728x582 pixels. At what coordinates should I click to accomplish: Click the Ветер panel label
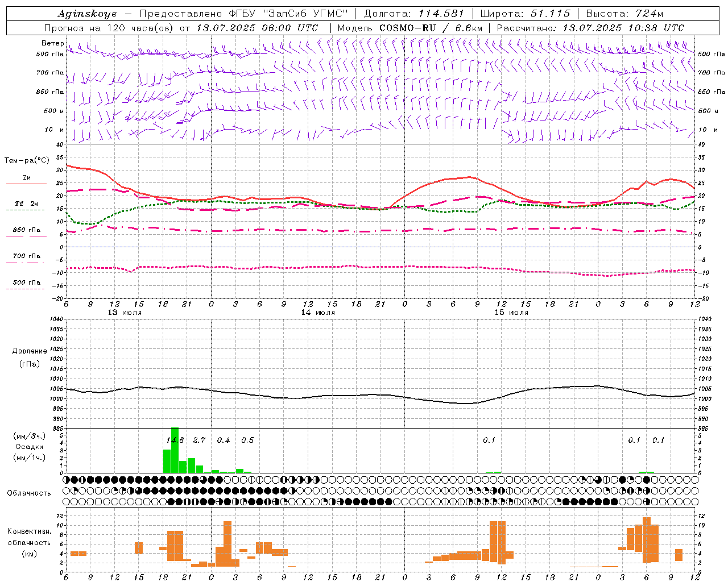pos(53,43)
